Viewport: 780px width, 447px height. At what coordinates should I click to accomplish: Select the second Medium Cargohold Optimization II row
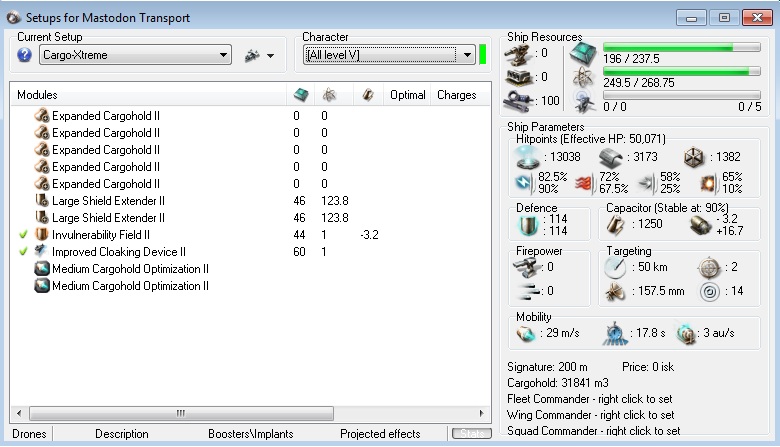(250, 285)
